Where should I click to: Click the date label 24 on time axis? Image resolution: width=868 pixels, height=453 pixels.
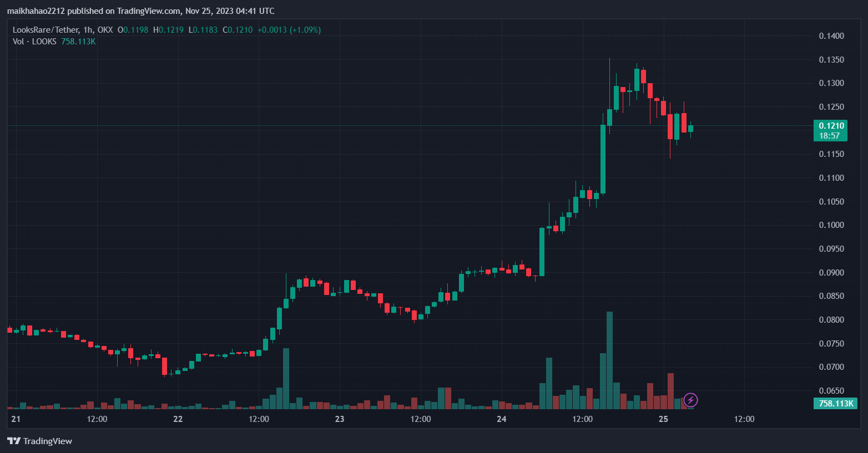[501, 419]
